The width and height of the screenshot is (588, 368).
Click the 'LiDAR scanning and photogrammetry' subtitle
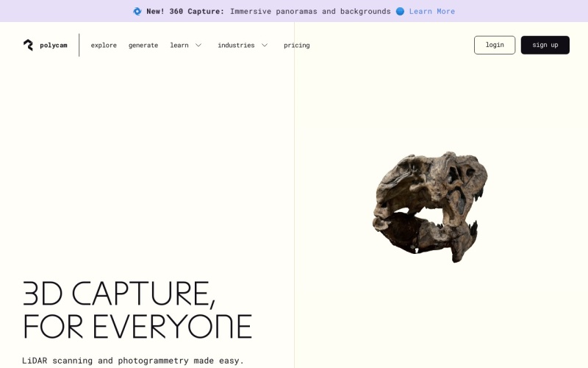(x=133, y=361)
